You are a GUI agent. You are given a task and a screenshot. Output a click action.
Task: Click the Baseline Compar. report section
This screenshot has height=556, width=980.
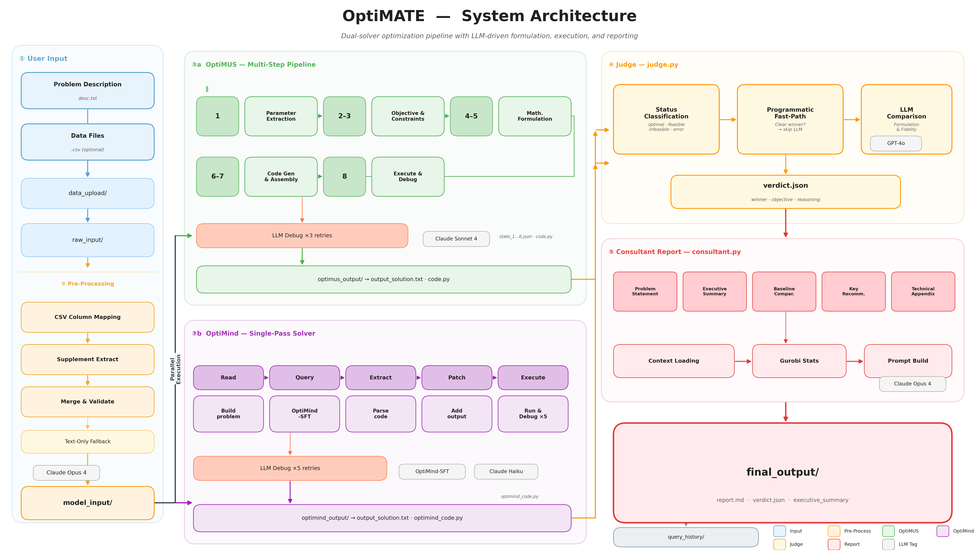(x=784, y=292)
